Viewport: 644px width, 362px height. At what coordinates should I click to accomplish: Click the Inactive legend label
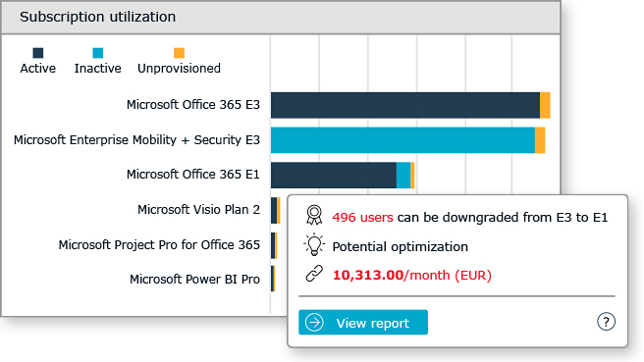click(98, 68)
